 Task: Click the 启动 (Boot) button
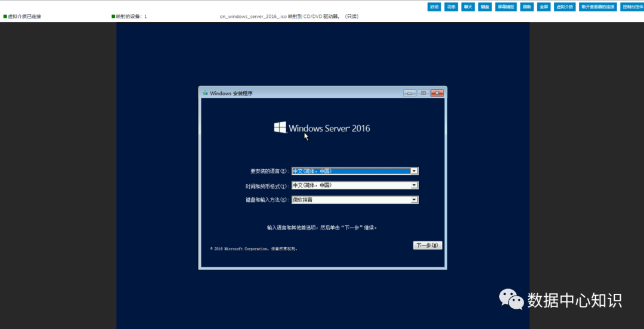[x=434, y=7]
